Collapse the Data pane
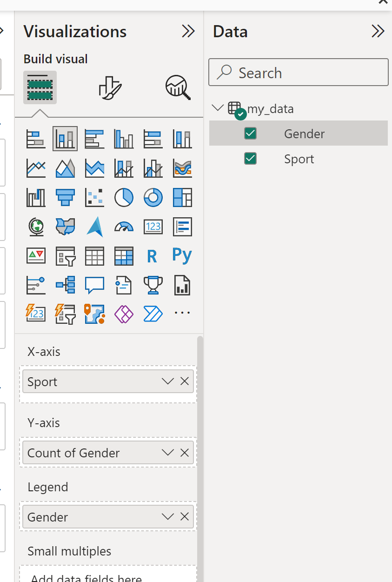Image resolution: width=392 pixels, height=582 pixels. [378, 31]
